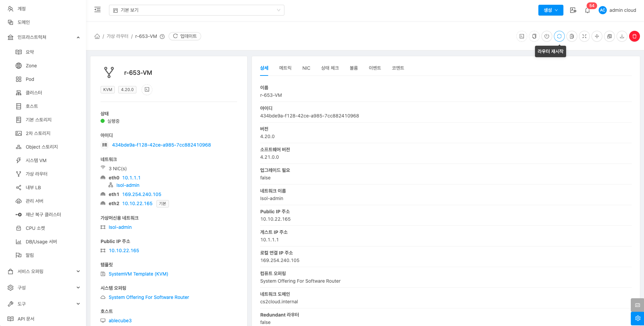644x326 pixels.
Task: Click the blue settings gear at bottom right
Action: (637, 318)
